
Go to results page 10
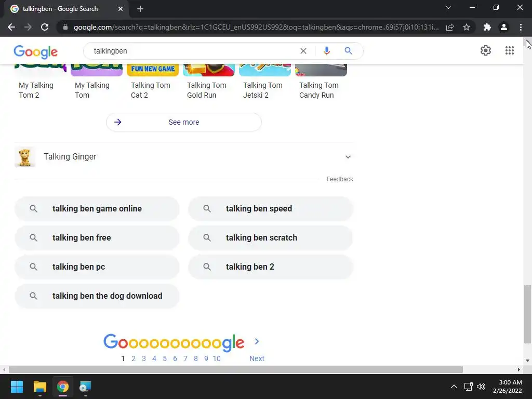pos(217,358)
